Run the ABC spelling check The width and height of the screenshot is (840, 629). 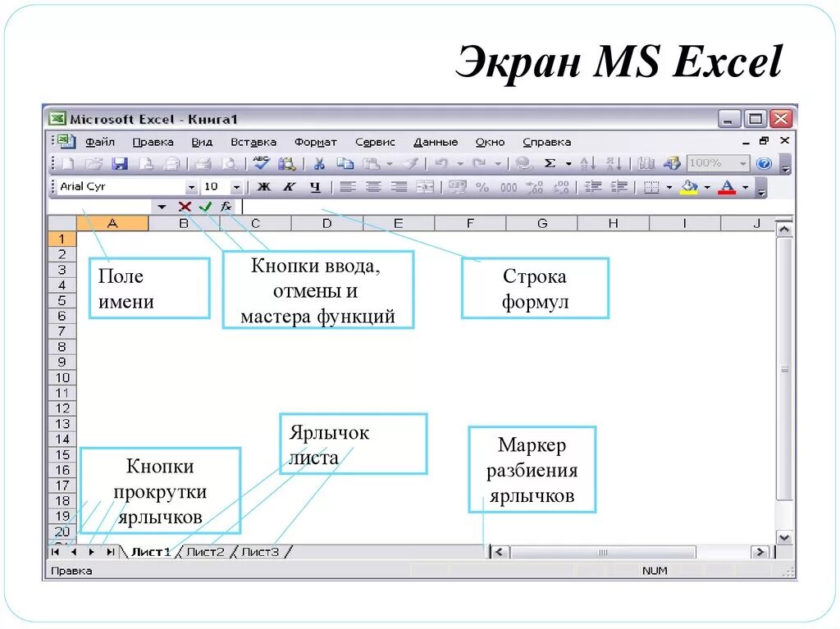point(262,163)
